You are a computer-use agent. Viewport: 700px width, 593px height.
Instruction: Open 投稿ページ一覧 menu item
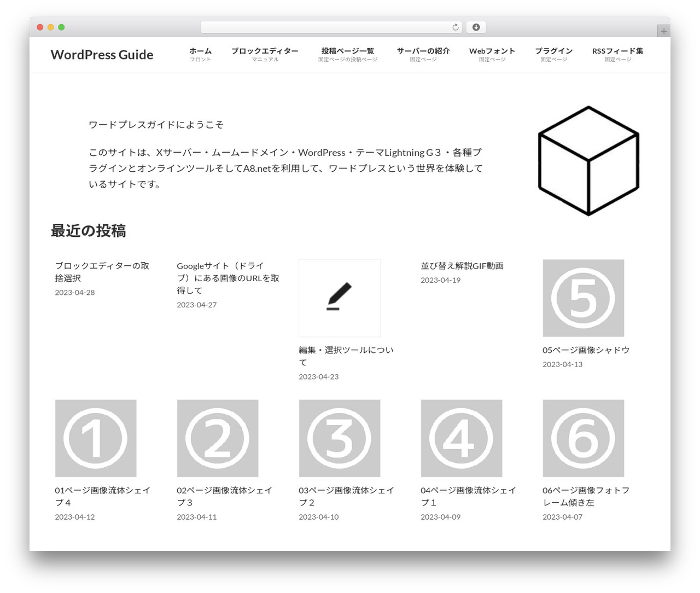348,54
